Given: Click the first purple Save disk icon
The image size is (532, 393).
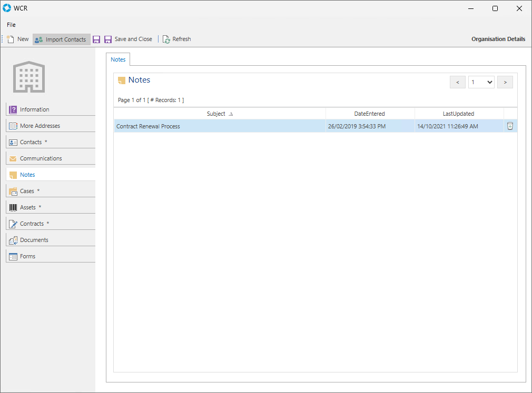Looking at the screenshot, I should (x=96, y=39).
